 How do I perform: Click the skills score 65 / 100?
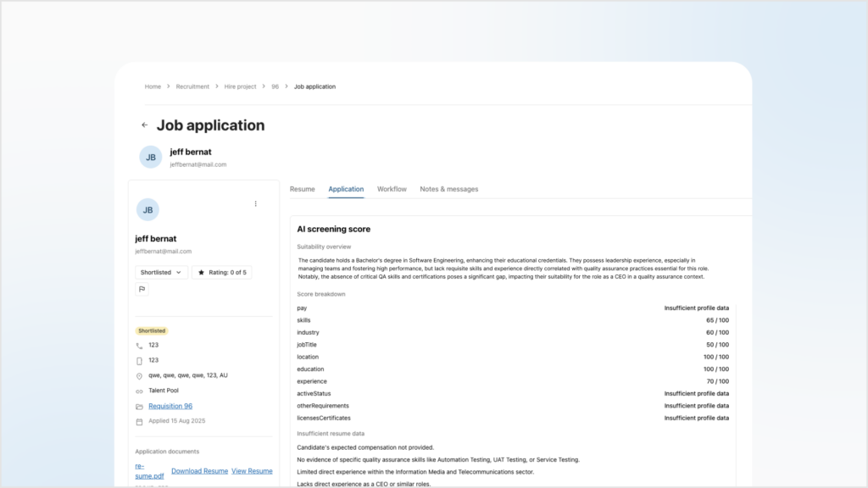pyautogui.click(x=717, y=320)
